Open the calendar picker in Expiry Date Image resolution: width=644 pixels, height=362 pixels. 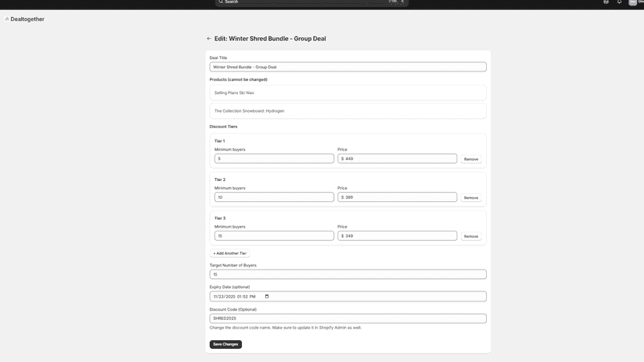tap(267, 296)
